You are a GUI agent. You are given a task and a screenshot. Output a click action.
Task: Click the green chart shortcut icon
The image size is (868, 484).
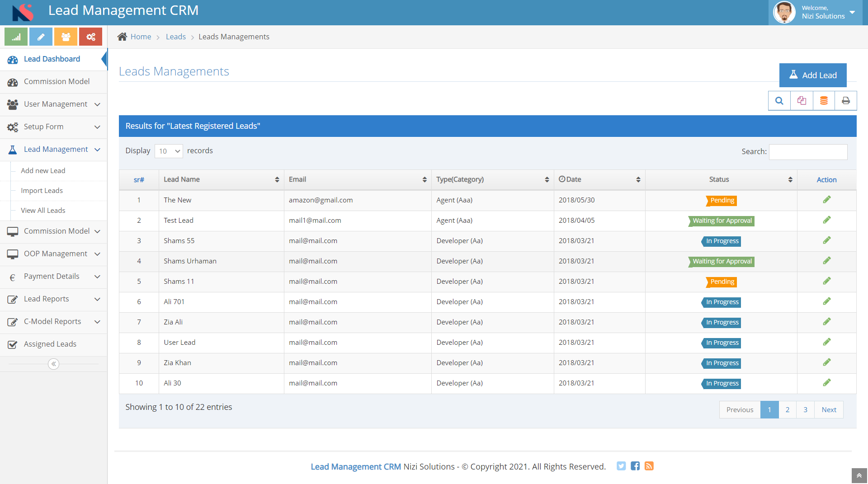point(16,37)
